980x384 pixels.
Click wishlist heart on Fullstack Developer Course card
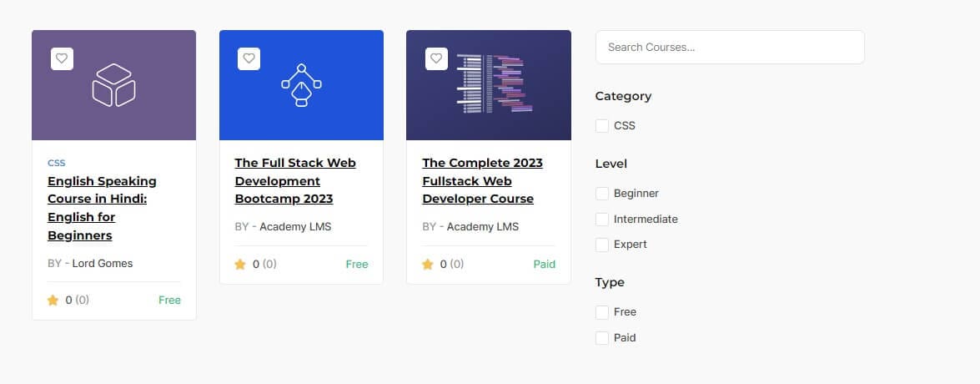[435, 58]
